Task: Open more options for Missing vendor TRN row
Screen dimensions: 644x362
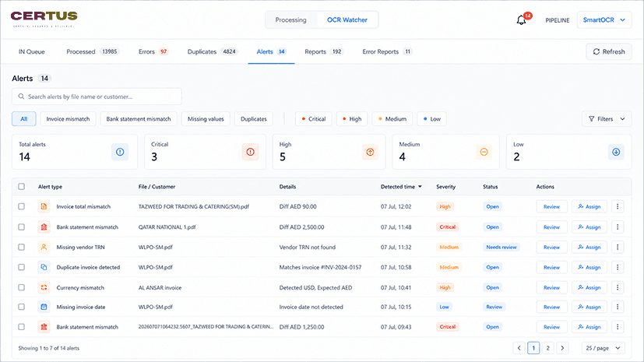Action: tap(618, 247)
